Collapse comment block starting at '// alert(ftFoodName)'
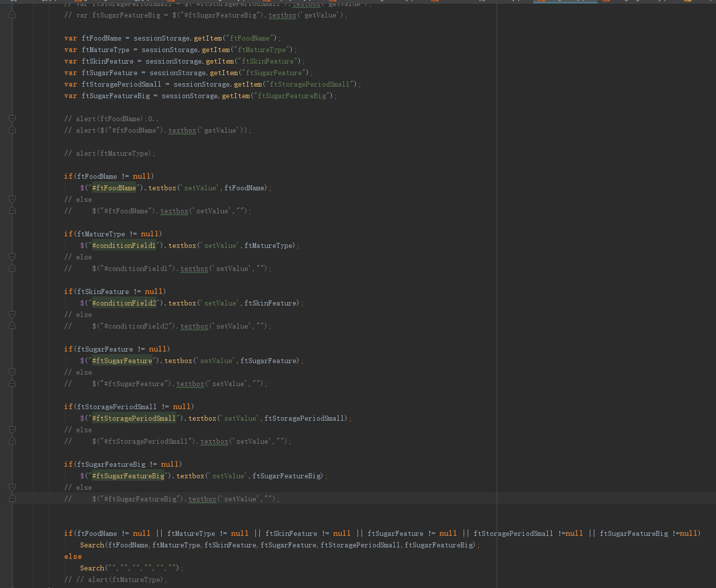The height and width of the screenshot is (588, 716). (x=13, y=119)
